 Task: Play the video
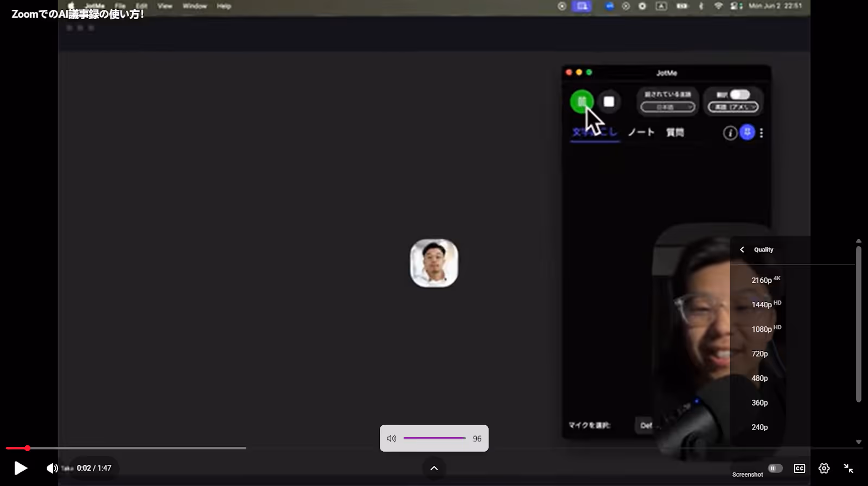coord(21,468)
